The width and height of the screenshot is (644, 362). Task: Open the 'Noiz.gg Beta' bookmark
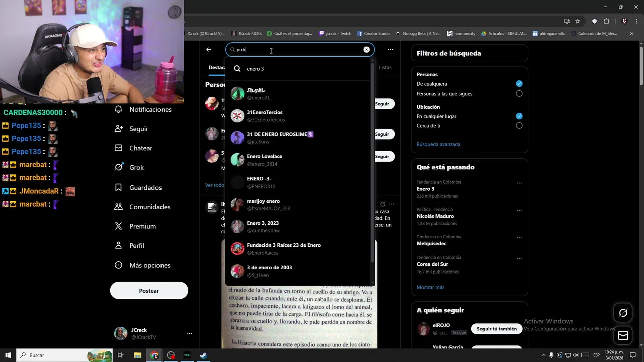tap(418, 34)
